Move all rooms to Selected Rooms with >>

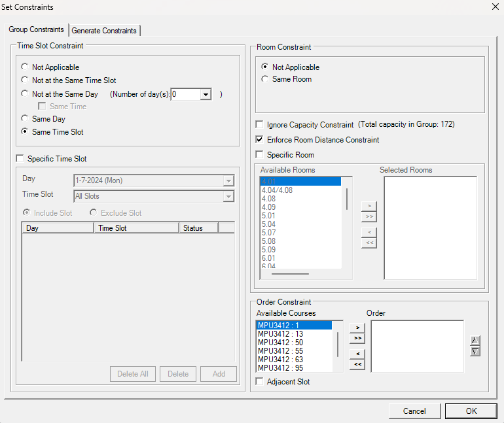click(369, 216)
